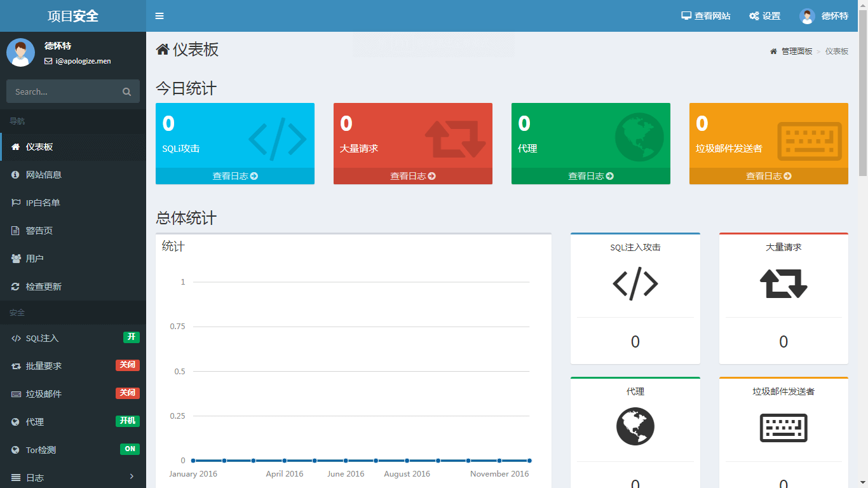This screenshot has height=488, width=868.
Task: Click the i@apologize.men email address
Action: pyautogui.click(x=83, y=62)
